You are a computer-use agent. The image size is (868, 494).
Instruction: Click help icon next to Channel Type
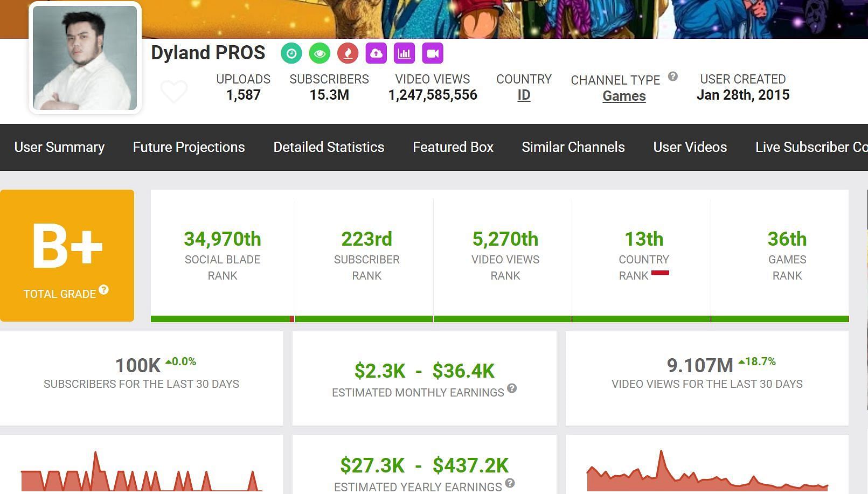[x=672, y=76]
